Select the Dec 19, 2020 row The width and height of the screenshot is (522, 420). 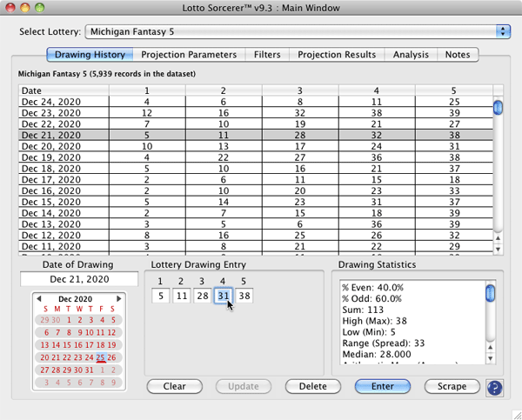tap(256, 157)
